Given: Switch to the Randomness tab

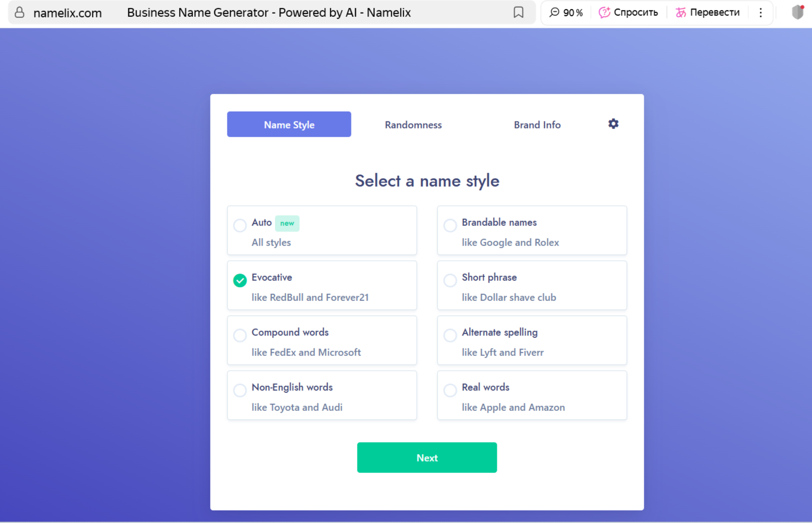Looking at the screenshot, I should 413,125.
